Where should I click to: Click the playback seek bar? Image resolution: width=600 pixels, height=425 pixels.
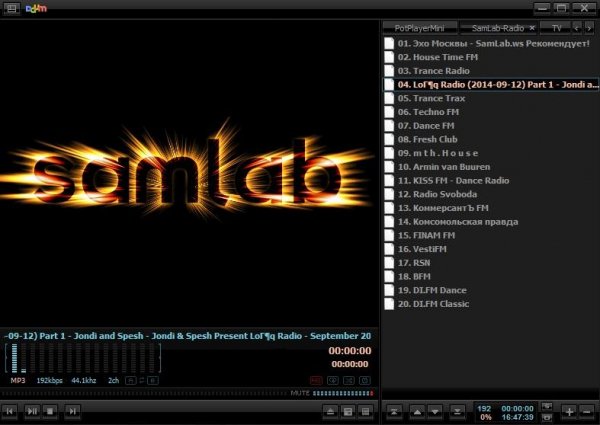pyautogui.click(x=145, y=393)
